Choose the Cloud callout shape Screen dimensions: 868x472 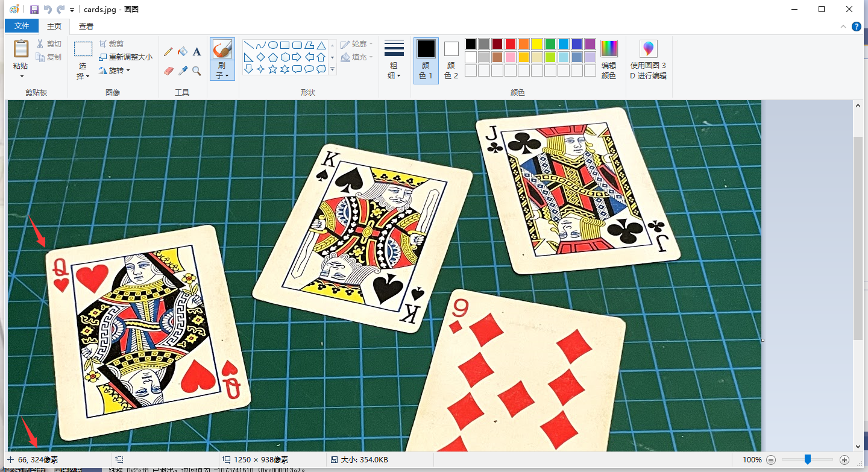[321, 69]
